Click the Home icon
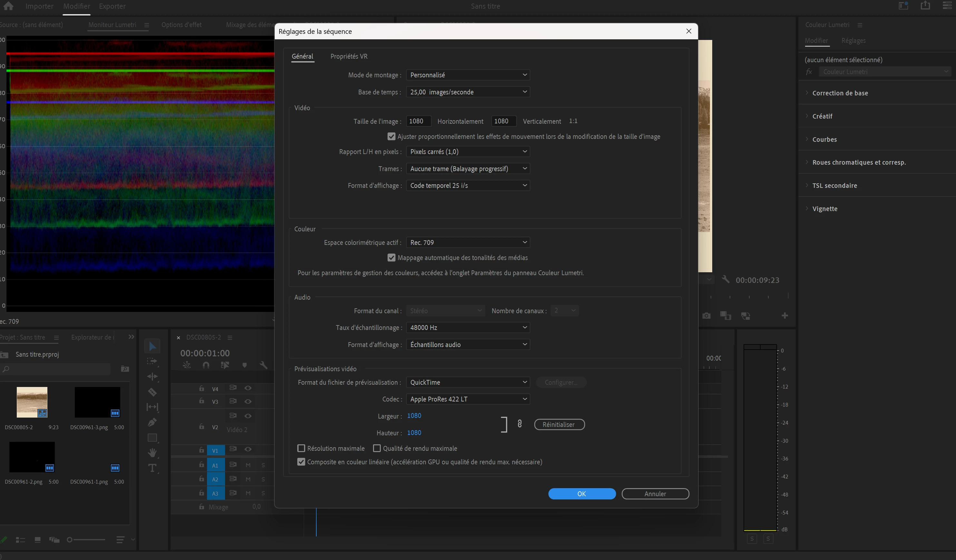 click(x=8, y=6)
